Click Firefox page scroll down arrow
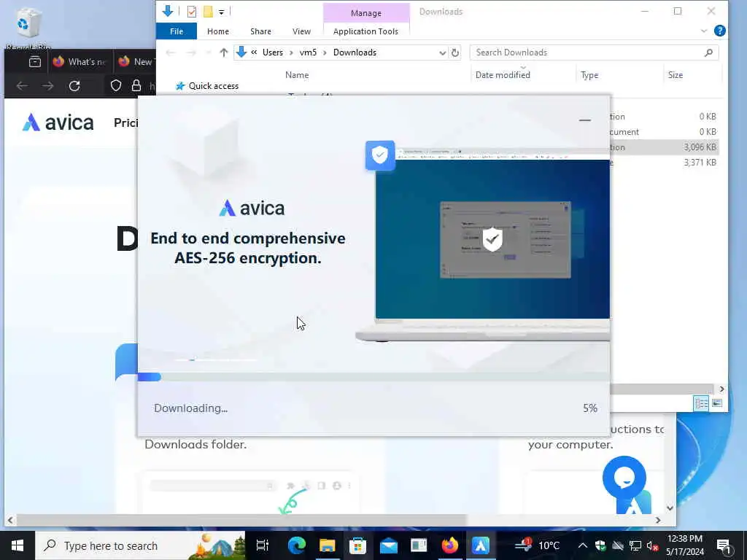 [670, 508]
